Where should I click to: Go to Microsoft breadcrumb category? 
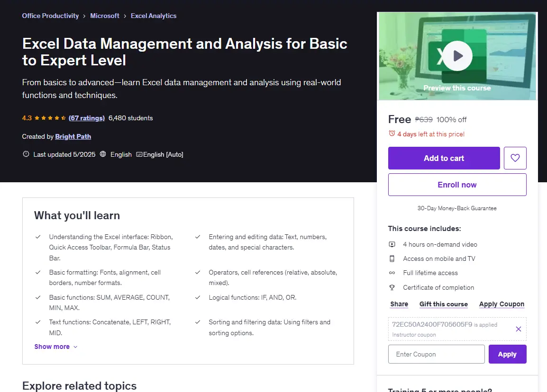(x=105, y=16)
